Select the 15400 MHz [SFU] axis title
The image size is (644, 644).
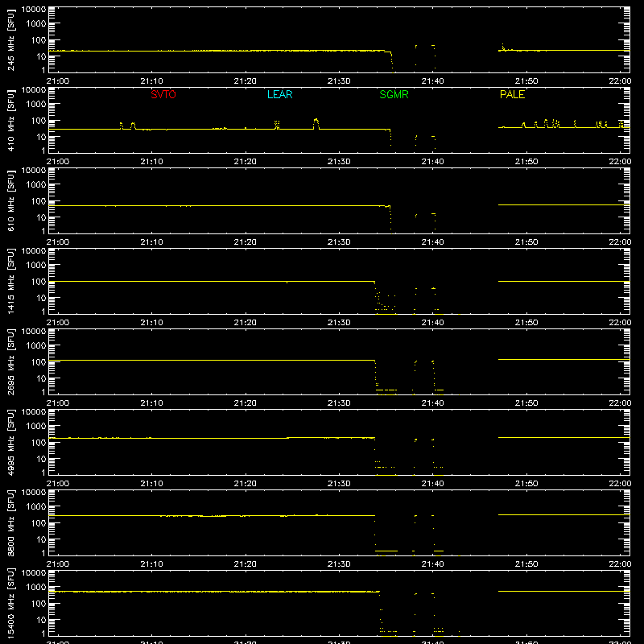(10, 603)
